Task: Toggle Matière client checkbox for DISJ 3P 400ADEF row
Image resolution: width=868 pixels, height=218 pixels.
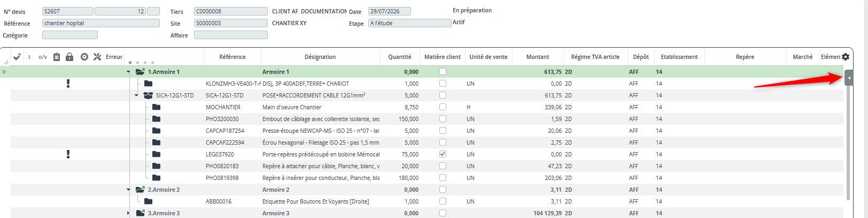Action: [x=443, y=84]
